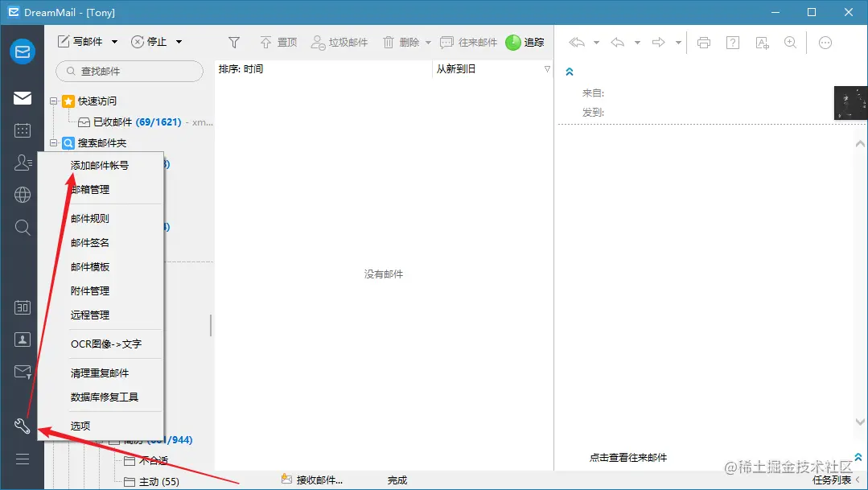The image size is (868, 490).
Task: Click the 删除 delete button
Action: [401, 42]
